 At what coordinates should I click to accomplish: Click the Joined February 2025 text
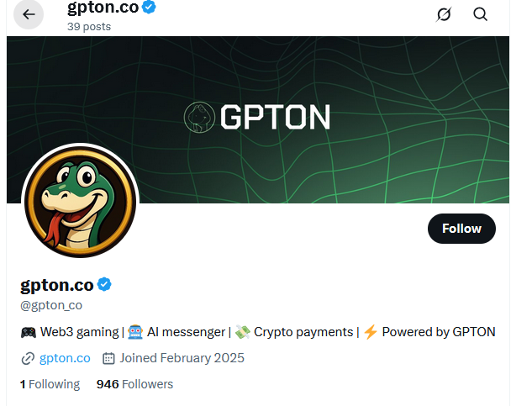pos(182,358)
